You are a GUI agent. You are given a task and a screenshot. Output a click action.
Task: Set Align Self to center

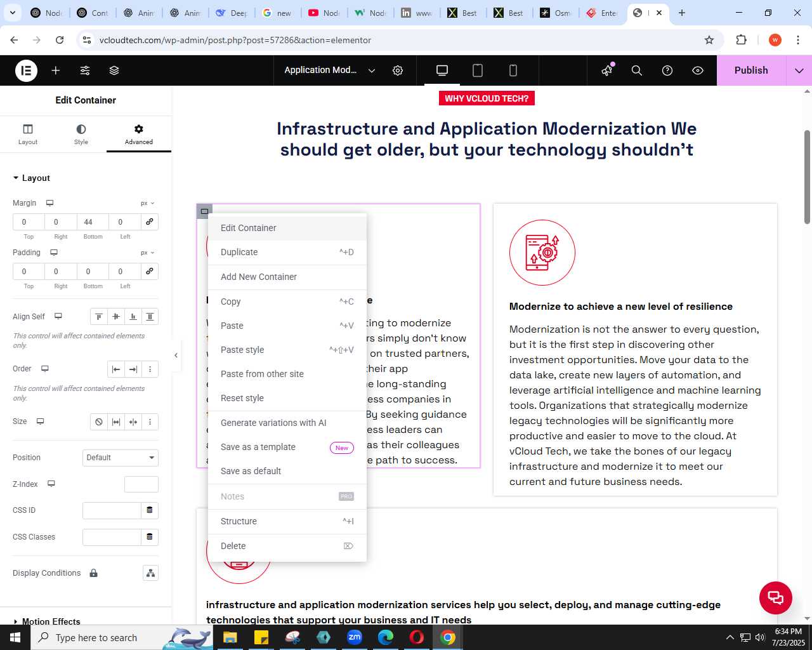click(116, 317)
